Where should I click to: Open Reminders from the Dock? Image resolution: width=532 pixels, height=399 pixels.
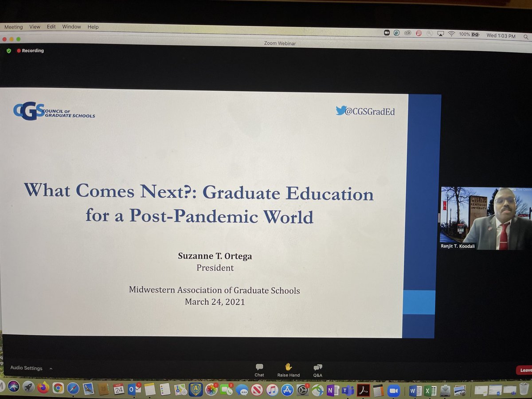[165, 390]
